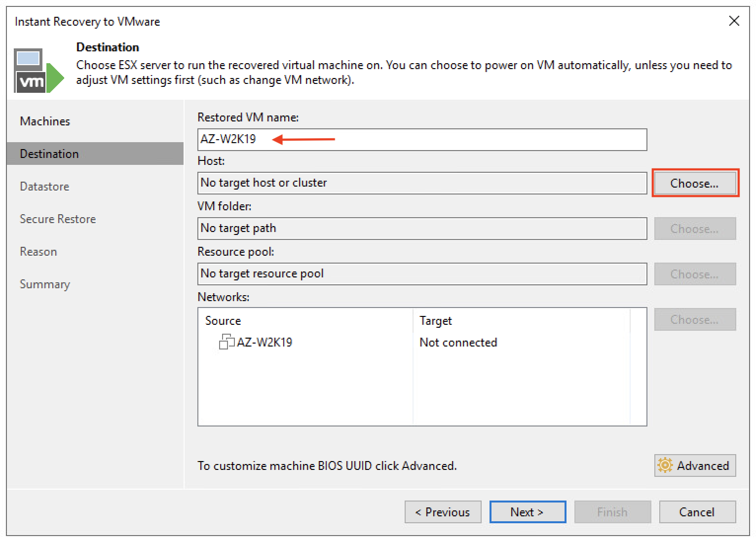756x542 pixels.
Task: Click the Host field showing no target host
Action: 422,183
